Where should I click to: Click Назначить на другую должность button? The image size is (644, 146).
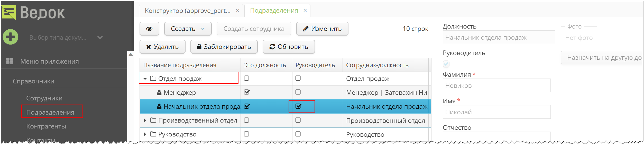602,58
